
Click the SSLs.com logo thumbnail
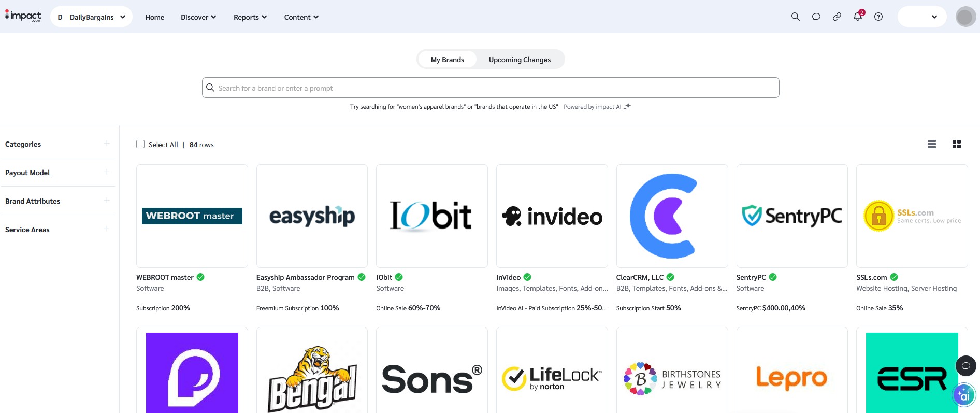912,216
